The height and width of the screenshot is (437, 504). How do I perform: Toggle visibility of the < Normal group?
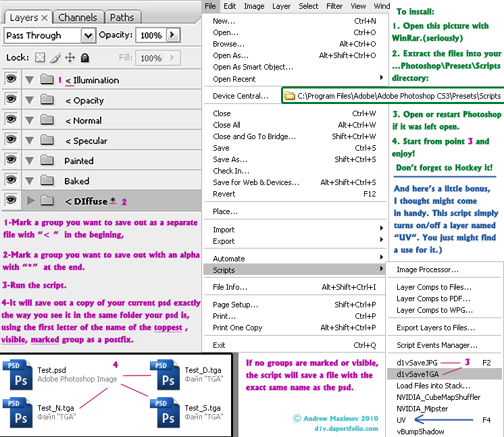pos(10,120)
